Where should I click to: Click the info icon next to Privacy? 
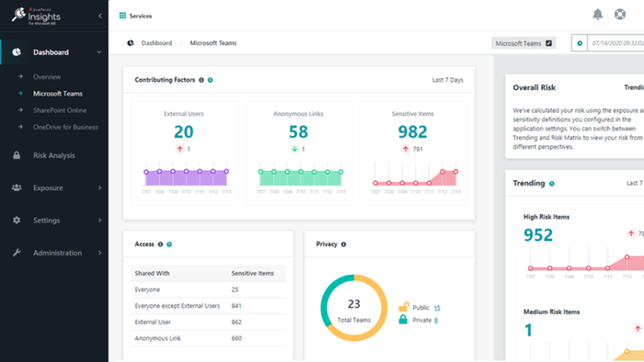click(343, 244)
